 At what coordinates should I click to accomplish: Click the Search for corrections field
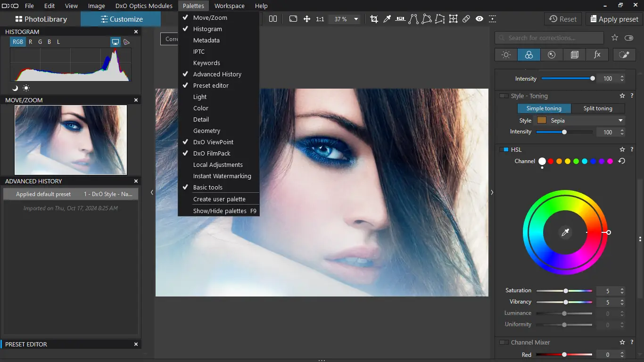549,38
